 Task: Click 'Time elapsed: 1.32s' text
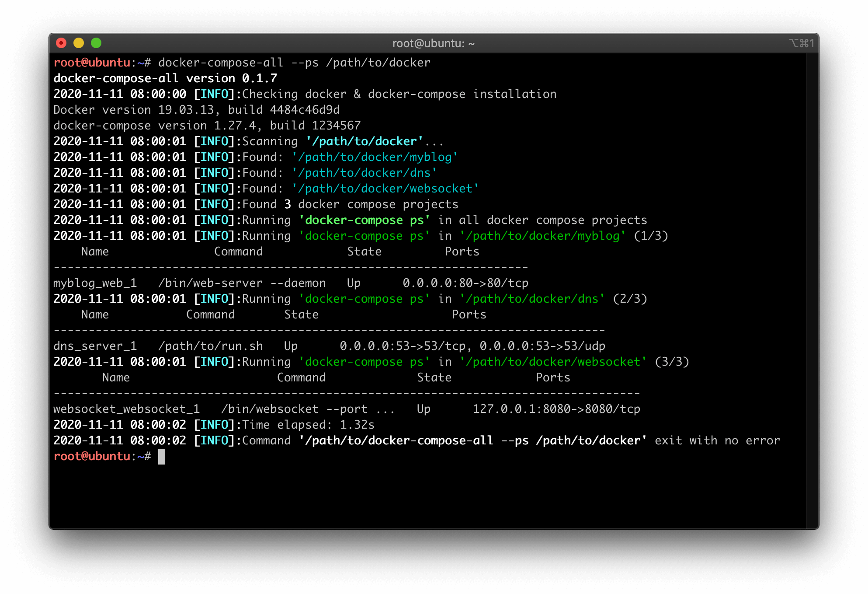308,425
